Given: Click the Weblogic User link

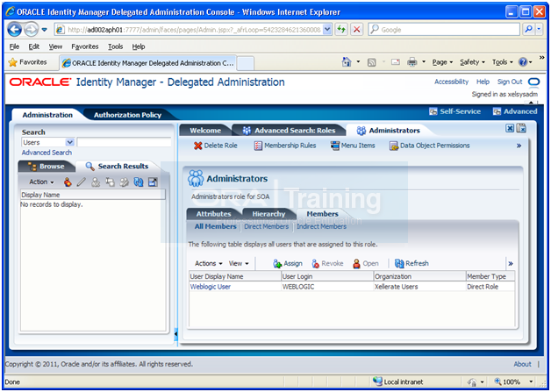Looking at the screenshot, I should coord(211,287).
